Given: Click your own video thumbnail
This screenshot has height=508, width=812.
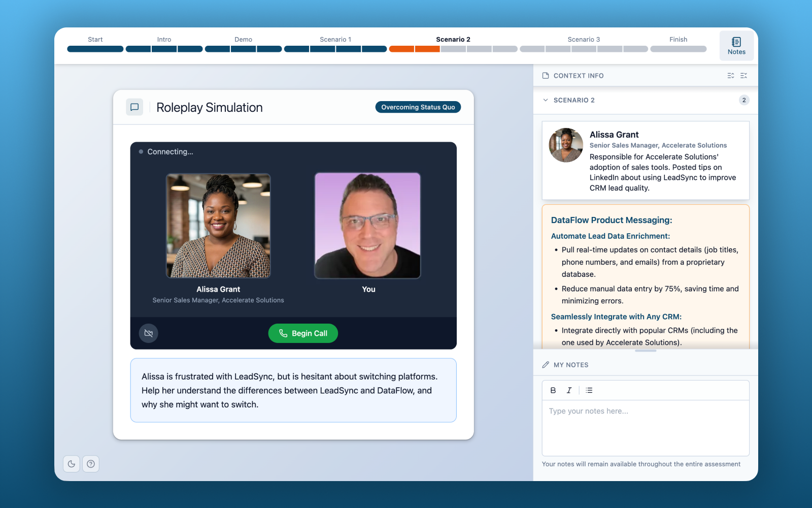Looking at the screenshot, I should [x=367, y=226].
